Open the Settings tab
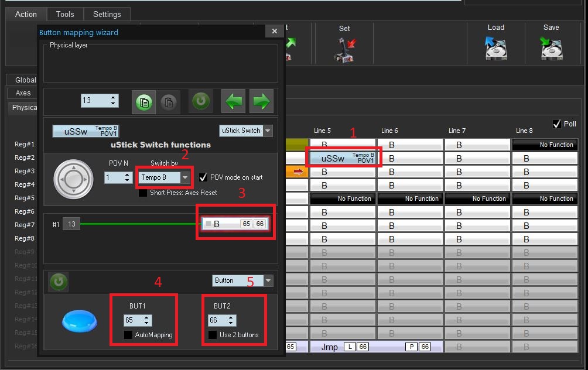Image resolution: width=588 pixels, height=370 pixels. [x=107, y=14]
